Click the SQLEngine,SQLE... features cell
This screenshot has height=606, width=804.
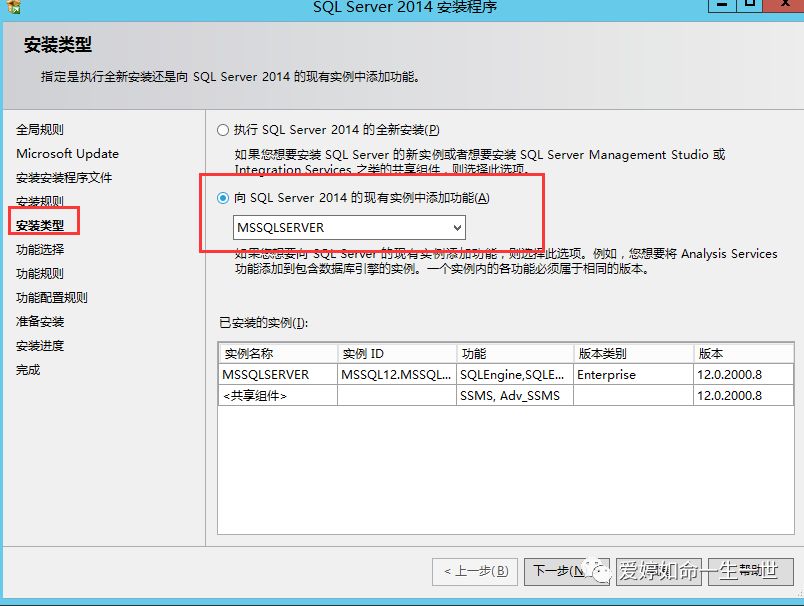(x=515, y=375)
